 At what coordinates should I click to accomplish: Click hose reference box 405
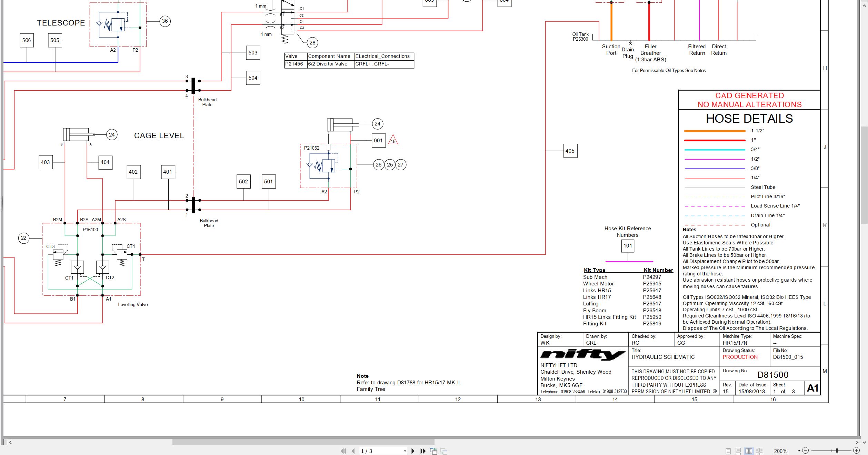570,151
